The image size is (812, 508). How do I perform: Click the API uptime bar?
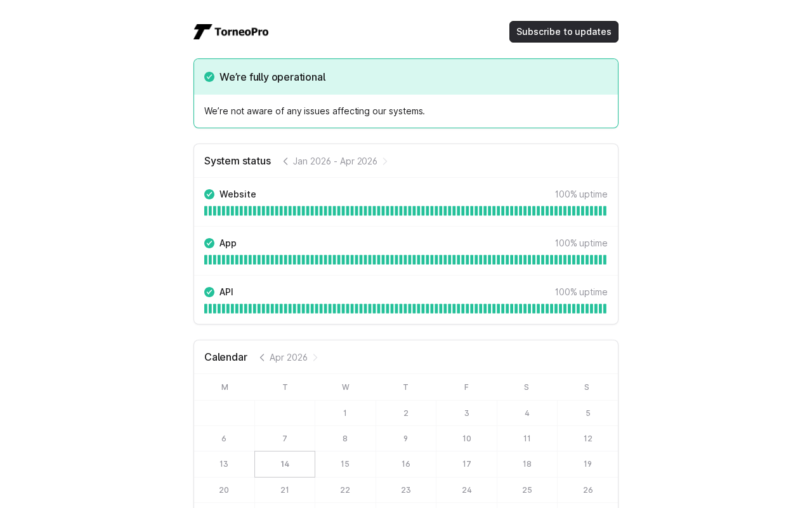click(405, 309)
